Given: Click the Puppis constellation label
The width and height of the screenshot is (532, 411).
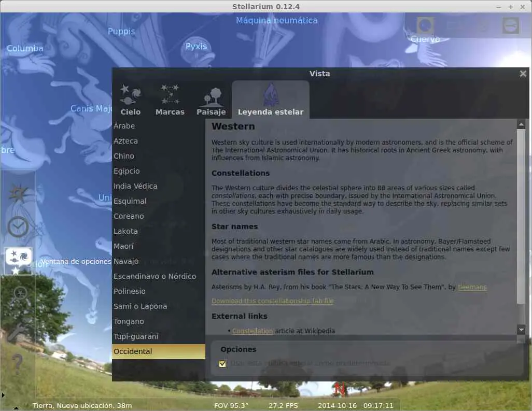Looking at the screenshot, I should [121, 32].
